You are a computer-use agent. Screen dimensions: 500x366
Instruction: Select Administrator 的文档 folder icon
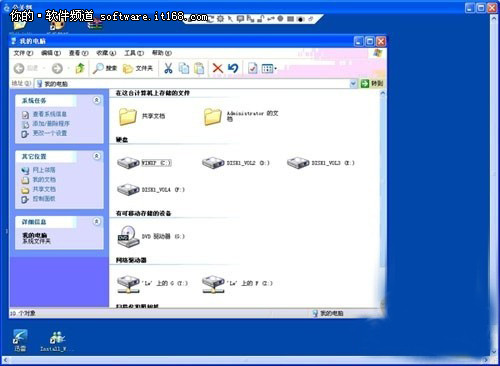pyautogui.click(x=213, y=116)
